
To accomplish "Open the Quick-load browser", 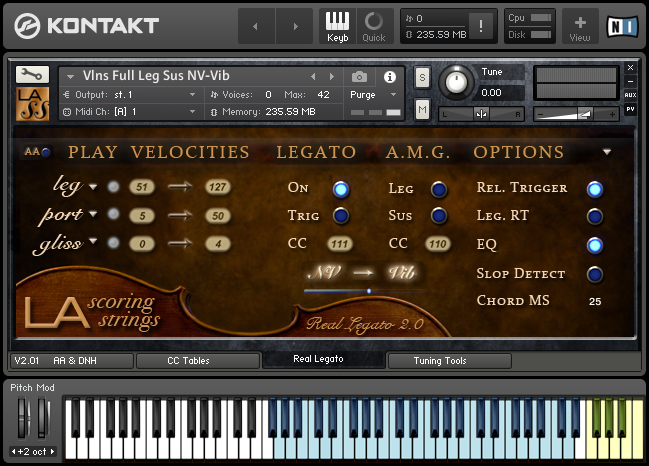I will (374, 26).
